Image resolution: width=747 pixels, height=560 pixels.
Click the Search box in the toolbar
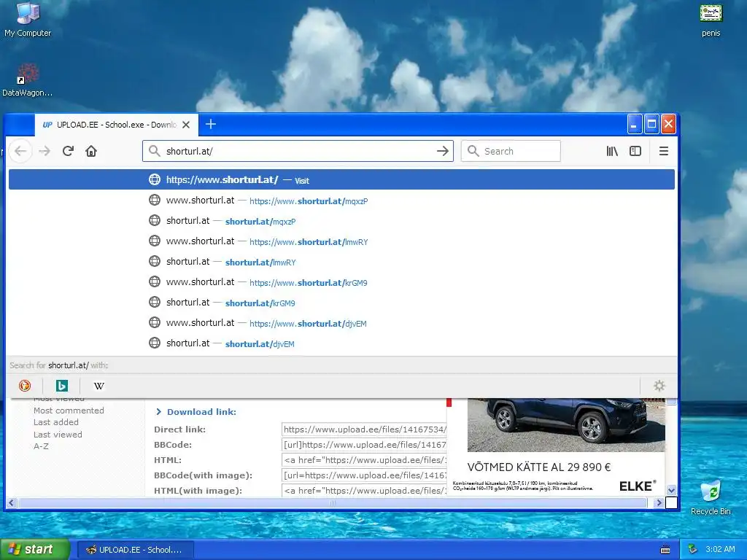click(511, 152)
